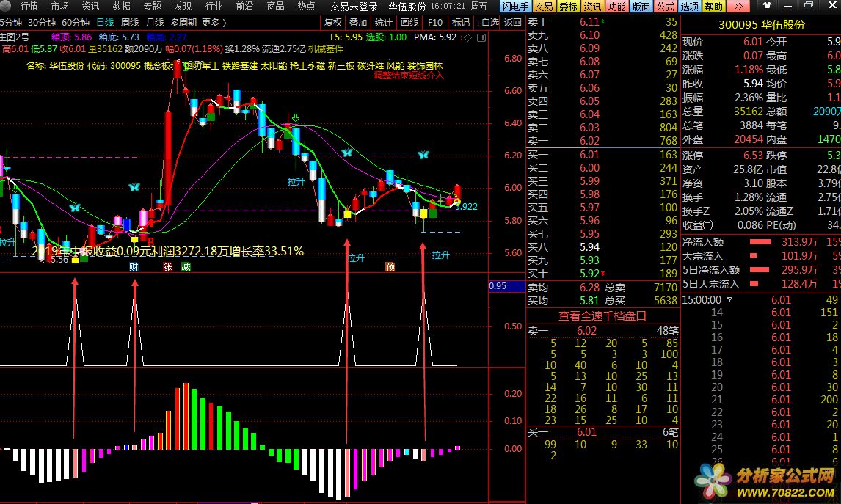The image size is (841, 504).
Task: Click the 机械基件 sector label
Action: tap(326, 49)
